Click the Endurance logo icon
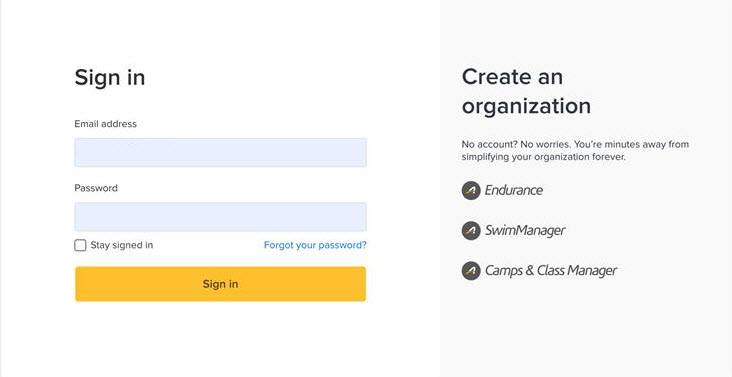 coord(471,190)
